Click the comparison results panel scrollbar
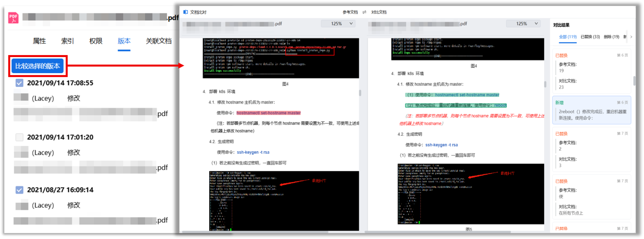 pos(634,80)
